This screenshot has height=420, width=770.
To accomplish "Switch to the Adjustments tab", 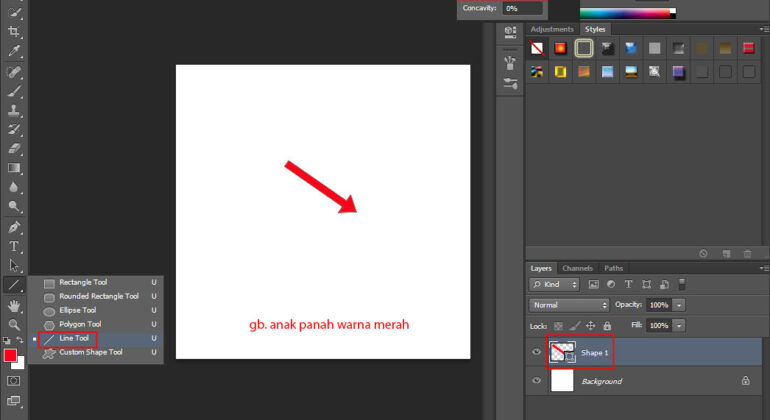I will coord(552,29).
